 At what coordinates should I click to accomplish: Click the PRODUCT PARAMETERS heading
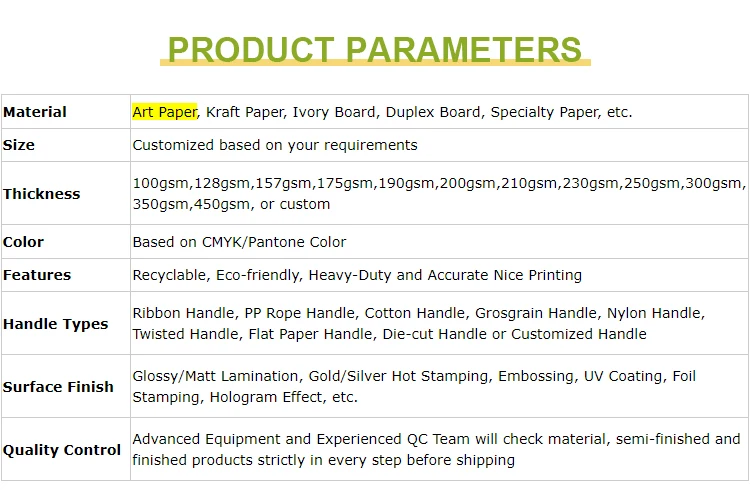(x=375, y=50)
